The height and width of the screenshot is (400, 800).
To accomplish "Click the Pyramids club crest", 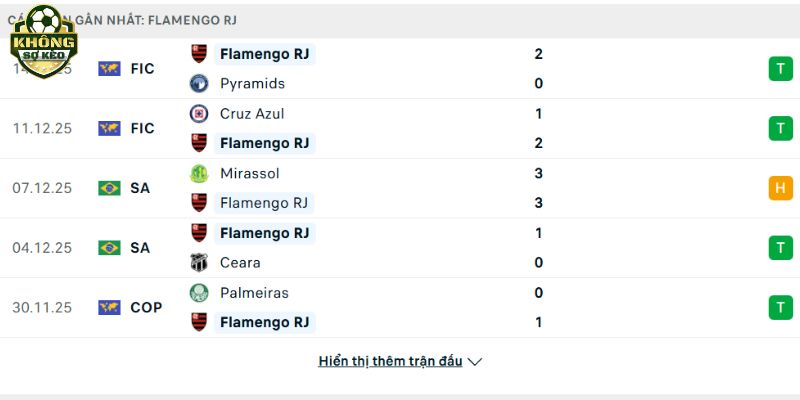I will click(x=199, y=84).
